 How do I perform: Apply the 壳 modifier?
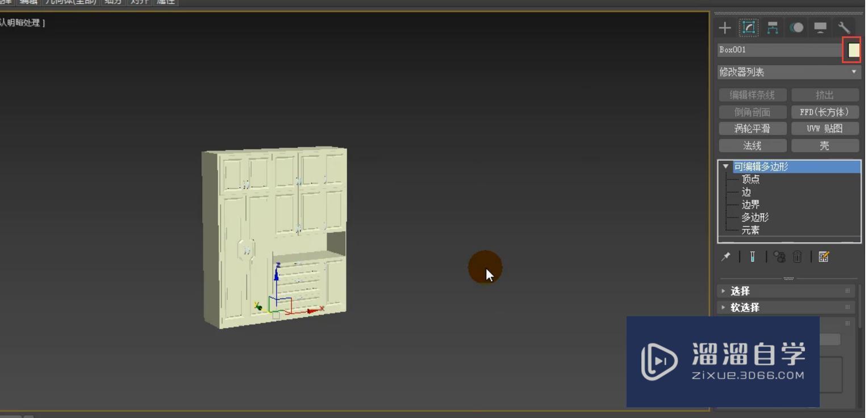coord(824,146)
